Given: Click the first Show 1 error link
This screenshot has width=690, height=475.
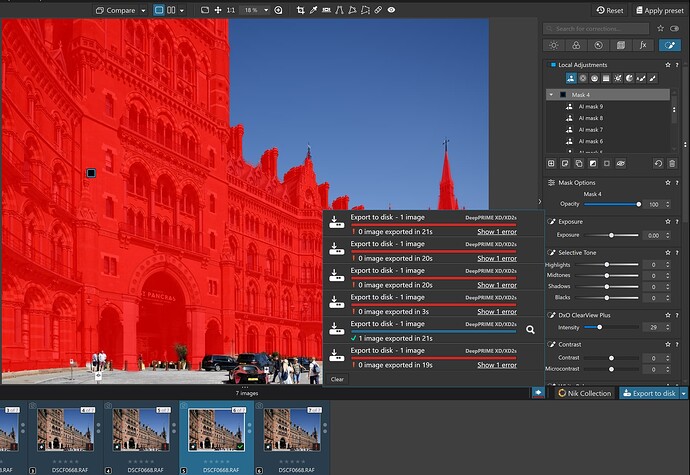Looking at the screenshot, I should tap(496, 230).
